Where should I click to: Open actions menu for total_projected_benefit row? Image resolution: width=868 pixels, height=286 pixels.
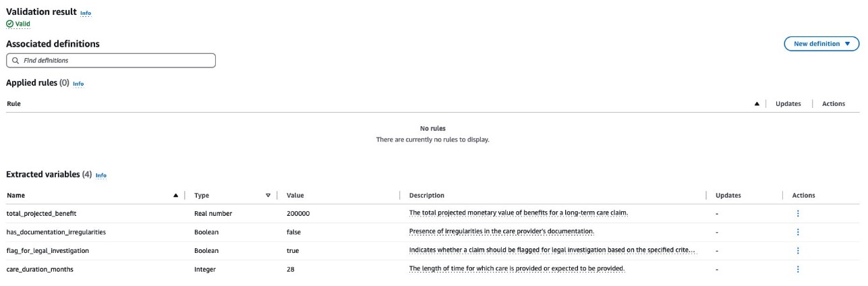(x=798, y=213)
